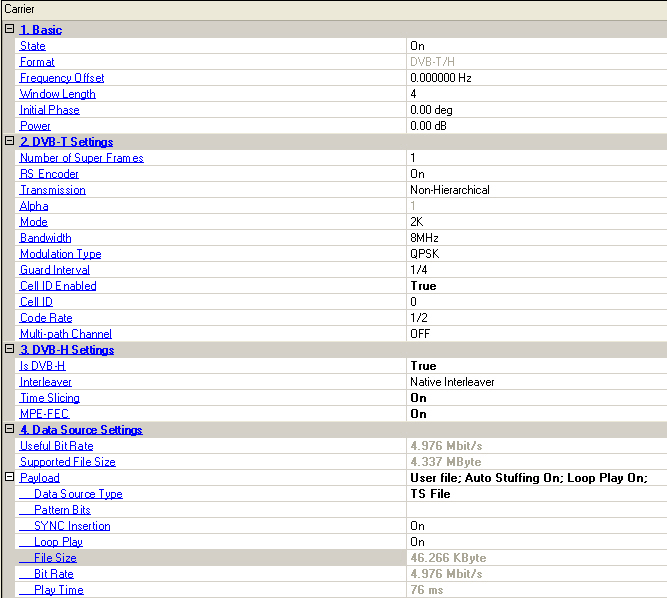Collapse the 3. DVB-H Settings section
The height and width of the screenshot is (598, 667).
pyautogui.click(x=9, y=349)
